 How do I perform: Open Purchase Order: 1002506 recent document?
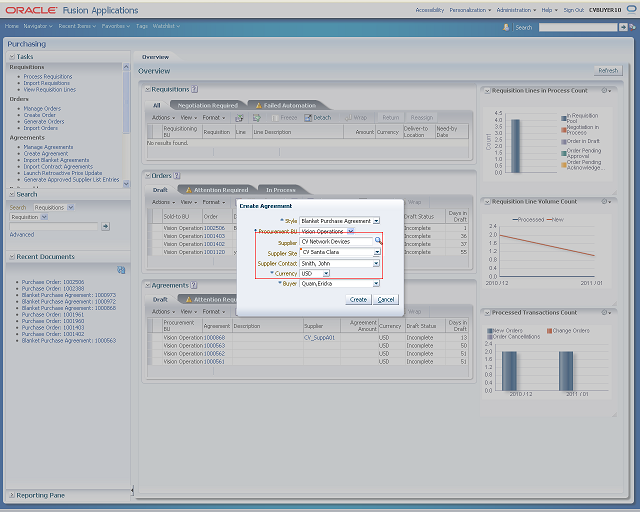pyautogui.click(x=53, y=282)
